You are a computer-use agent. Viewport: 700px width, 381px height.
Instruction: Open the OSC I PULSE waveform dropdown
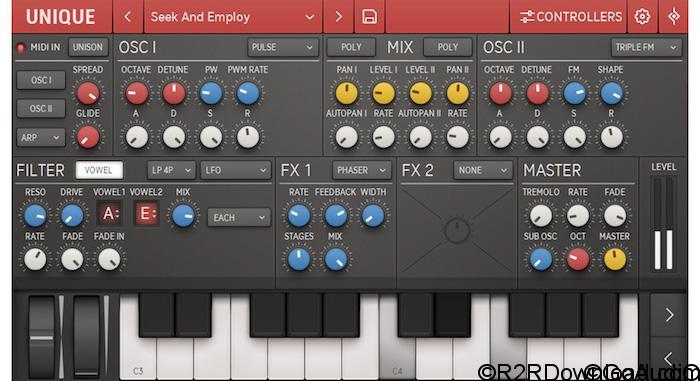pyautogui.click(x=283, y=47)
